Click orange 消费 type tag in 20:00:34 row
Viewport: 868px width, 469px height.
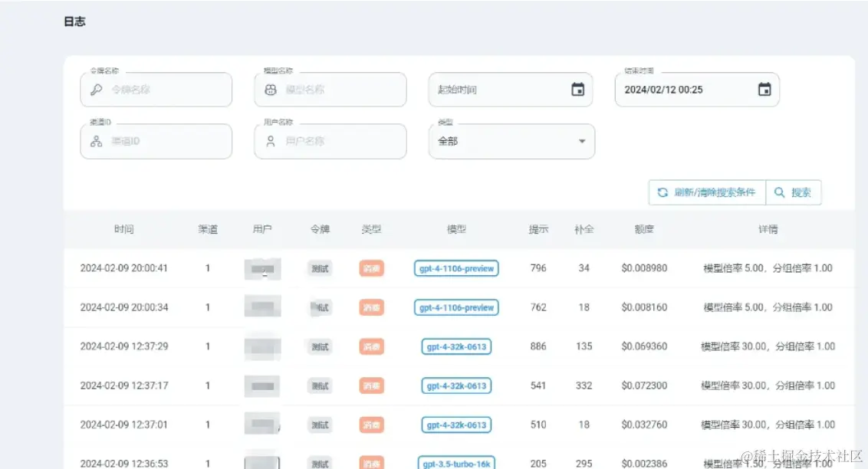pos(371,308)
